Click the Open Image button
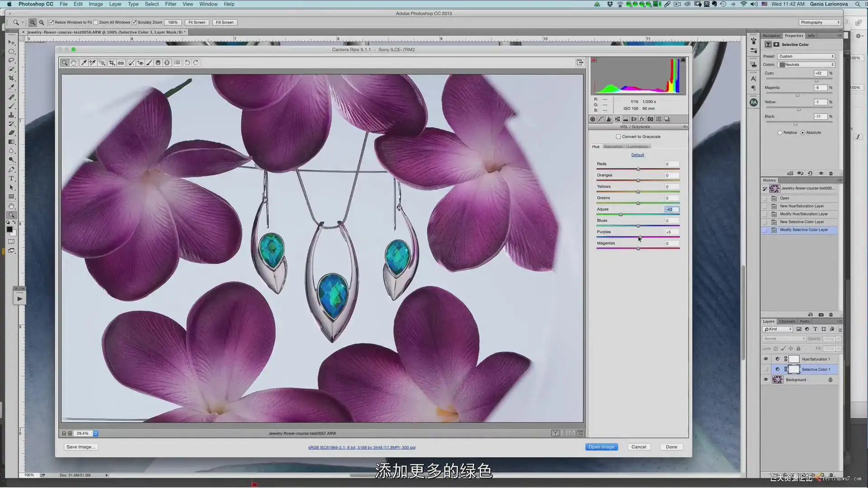Viewport: 868px width, 488px height. coord(601,447)
